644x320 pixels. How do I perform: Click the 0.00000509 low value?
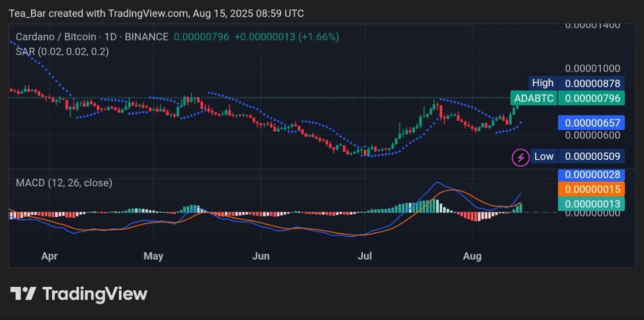click(x=592, y=156)
